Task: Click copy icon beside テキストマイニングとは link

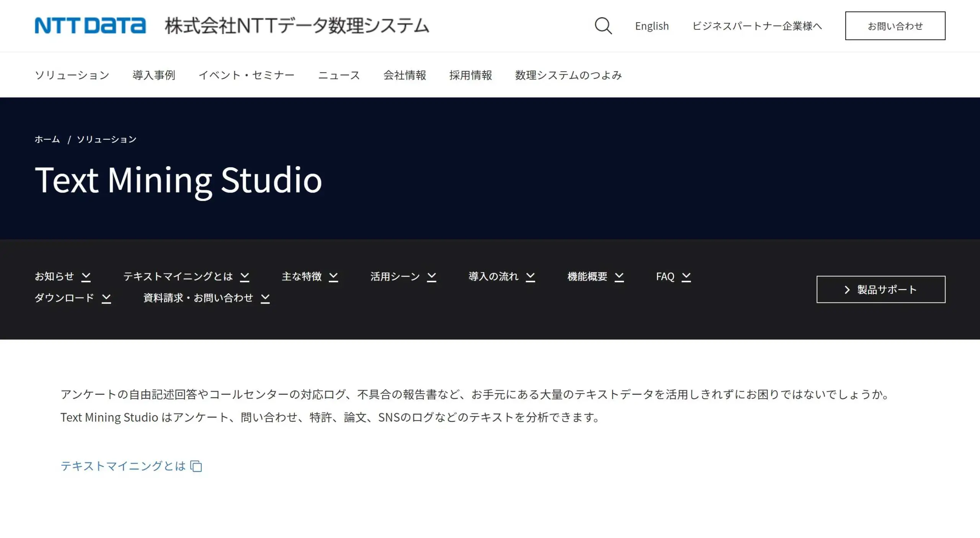Action: 196,466
